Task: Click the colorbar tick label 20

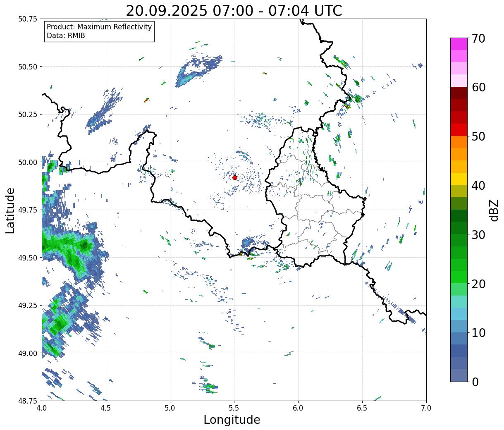Action: click(478, 284)
